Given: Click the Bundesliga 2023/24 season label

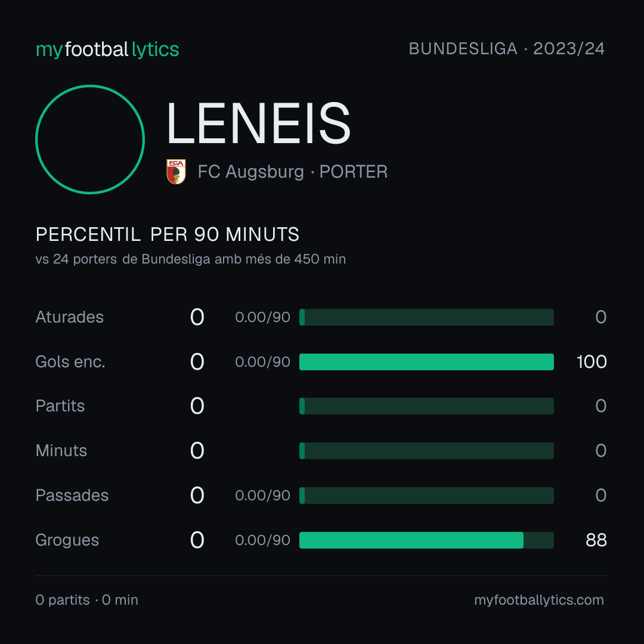Looking at the screenshot, I should (x=506, y=49).
